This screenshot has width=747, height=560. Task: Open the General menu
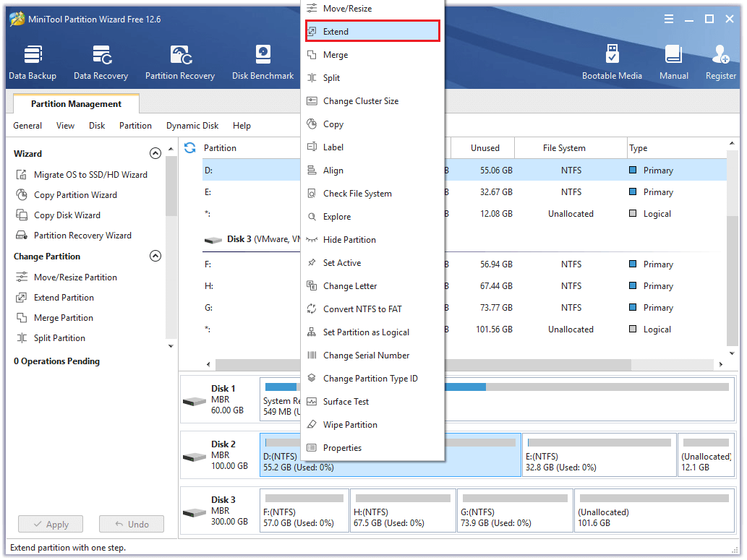point(27,126)
